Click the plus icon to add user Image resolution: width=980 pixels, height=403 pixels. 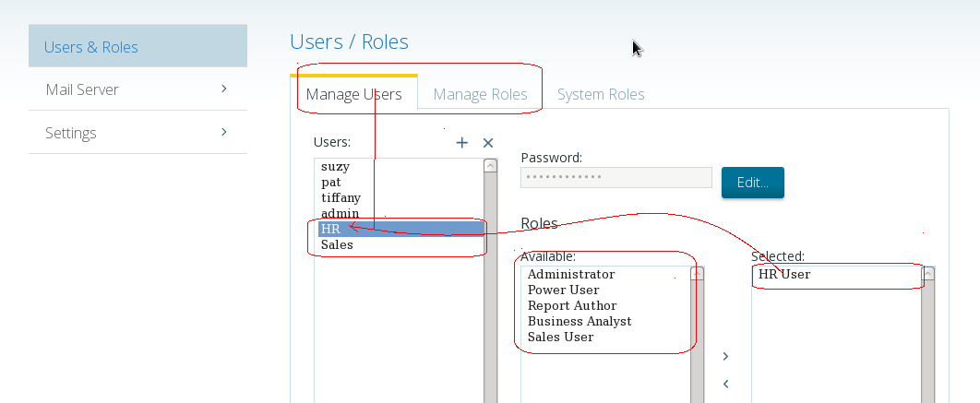462,143
